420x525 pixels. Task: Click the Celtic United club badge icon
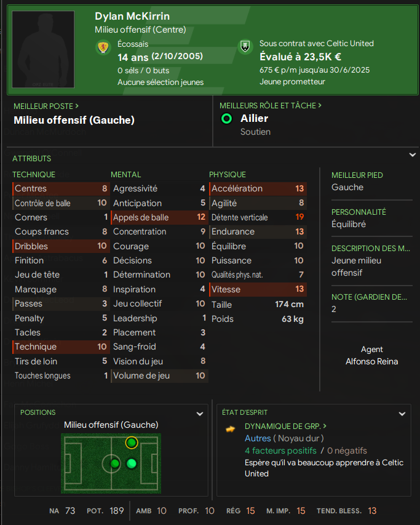click(x=245, y=47)
